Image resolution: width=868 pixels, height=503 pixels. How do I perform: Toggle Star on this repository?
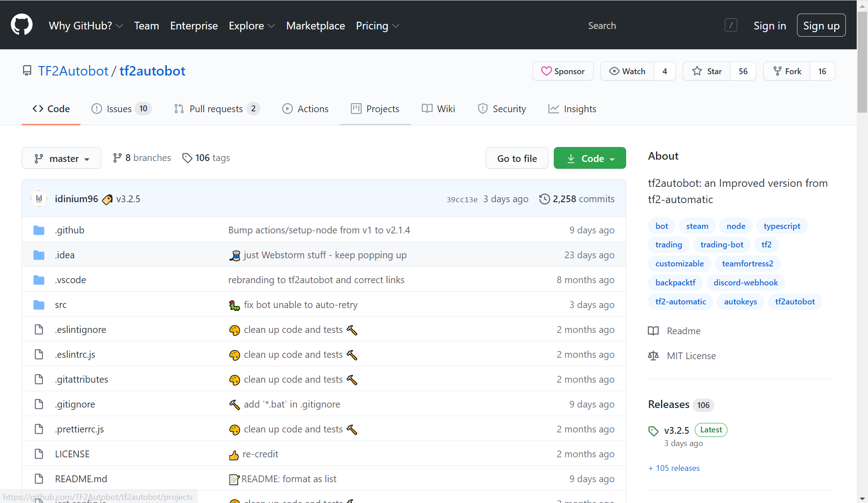point(707,71)
